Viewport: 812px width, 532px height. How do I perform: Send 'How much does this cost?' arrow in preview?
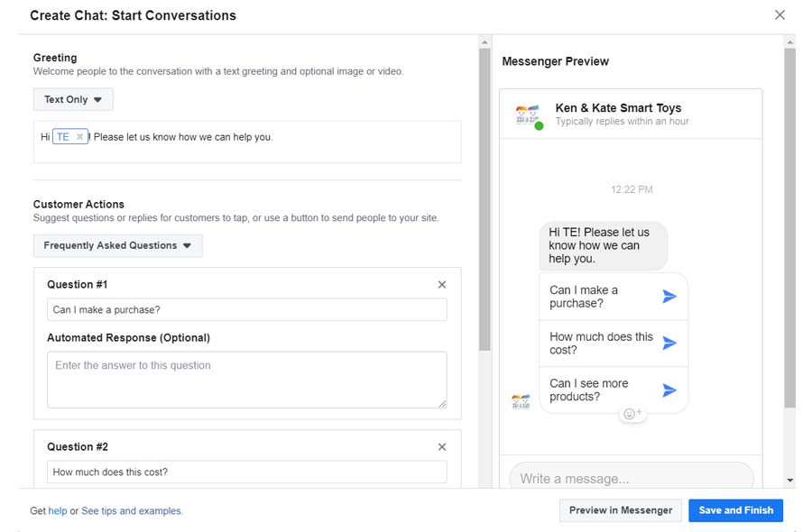click(x=669, y=343)
